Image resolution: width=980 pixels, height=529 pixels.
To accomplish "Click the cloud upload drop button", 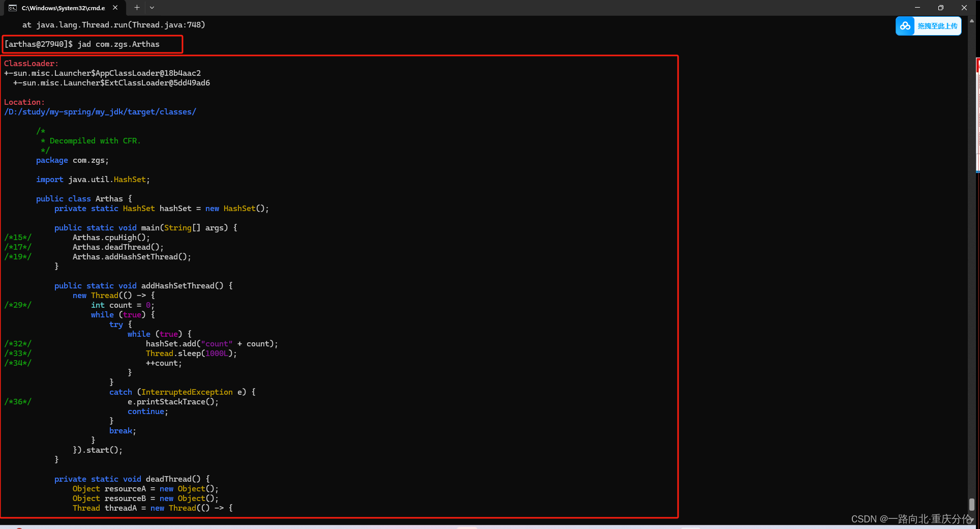I will tap(928, 26).
